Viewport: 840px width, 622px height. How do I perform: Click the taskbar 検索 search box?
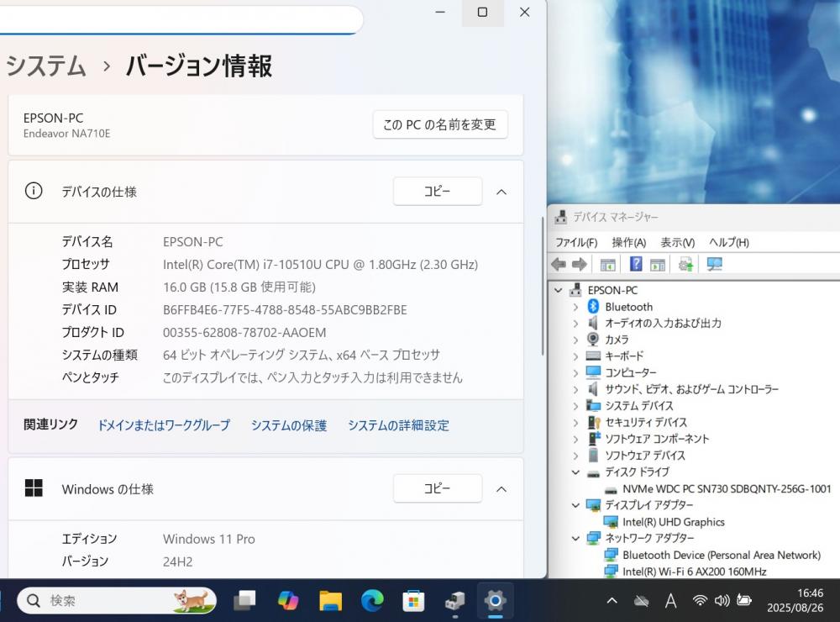click(x=117, y=600)
